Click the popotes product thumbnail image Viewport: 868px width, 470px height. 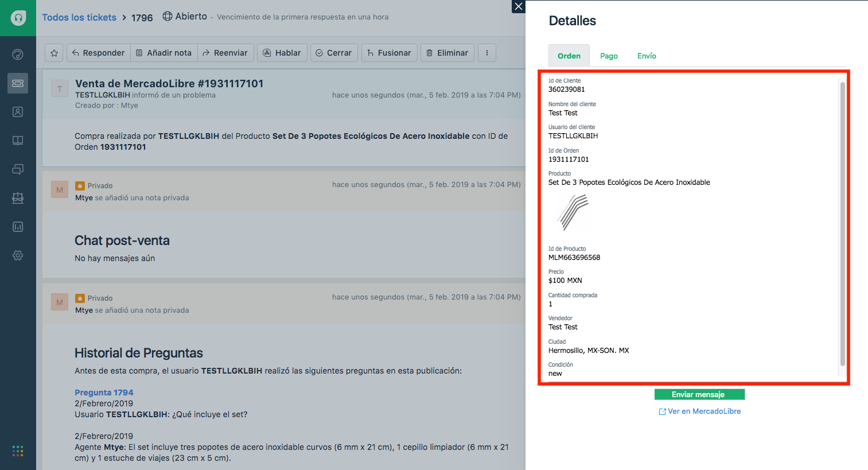click(x=573, y=212)
